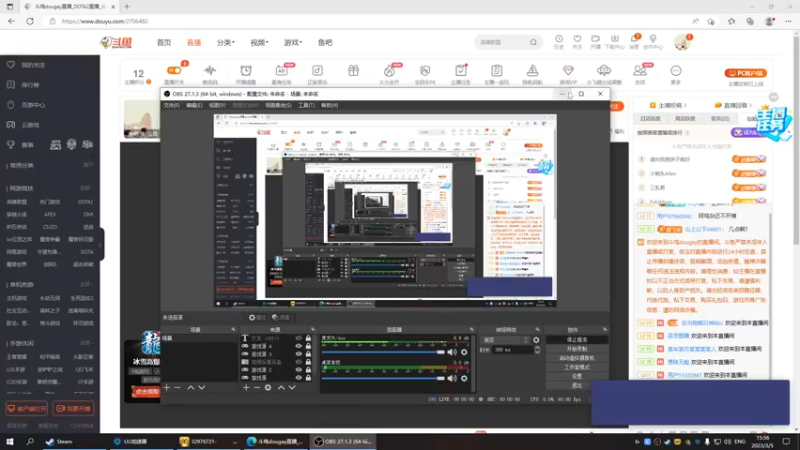Open user avatar in Douyu header

click(x=682, y=42)
